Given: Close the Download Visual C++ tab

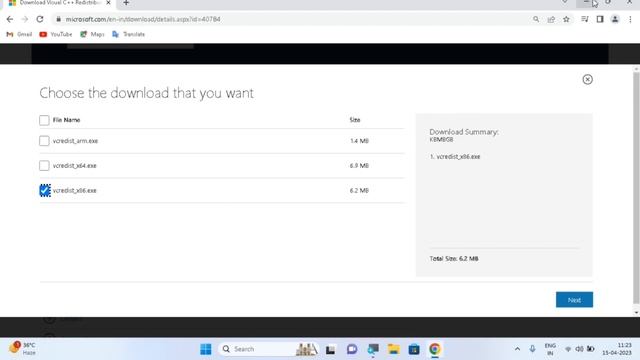Looking at the screenshot, I should pyautogui.click(x=108, y=3).
